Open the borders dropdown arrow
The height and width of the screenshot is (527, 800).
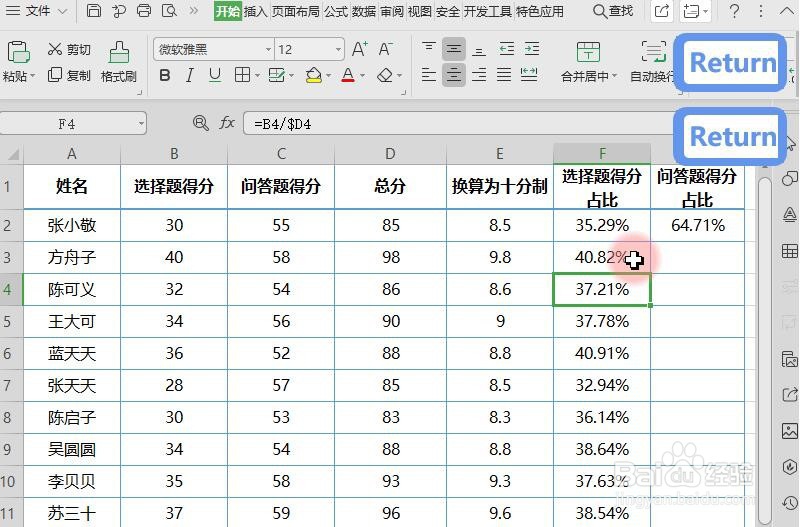click(x=257, y=76)
